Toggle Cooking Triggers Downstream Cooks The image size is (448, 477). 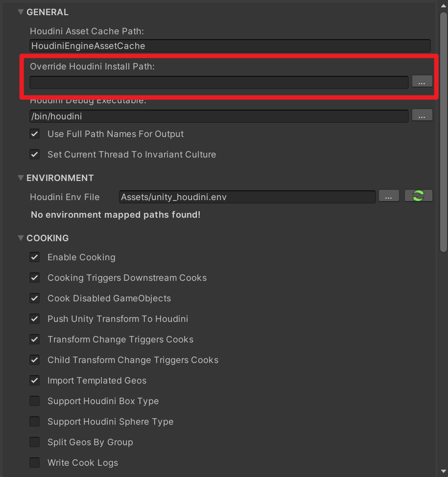pos(34,277)
